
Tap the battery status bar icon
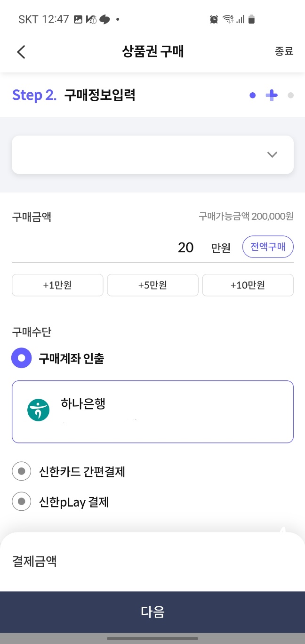252,19
